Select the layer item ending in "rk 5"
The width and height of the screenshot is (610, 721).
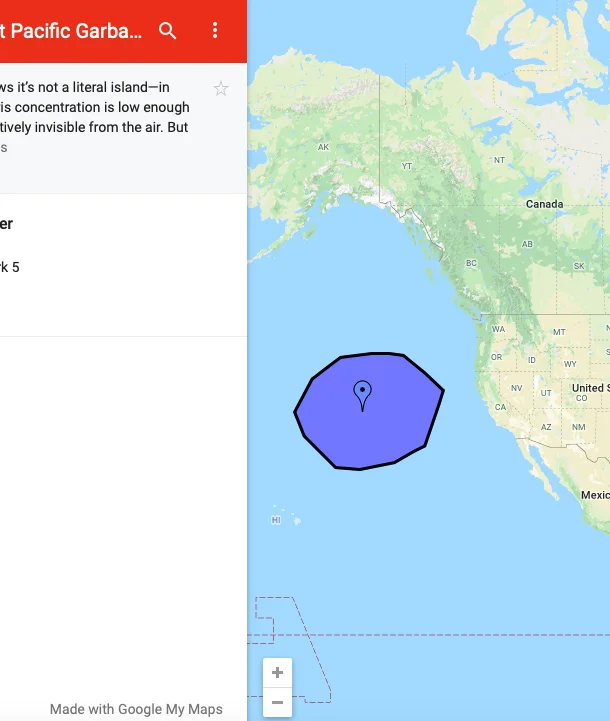(10, 267)
